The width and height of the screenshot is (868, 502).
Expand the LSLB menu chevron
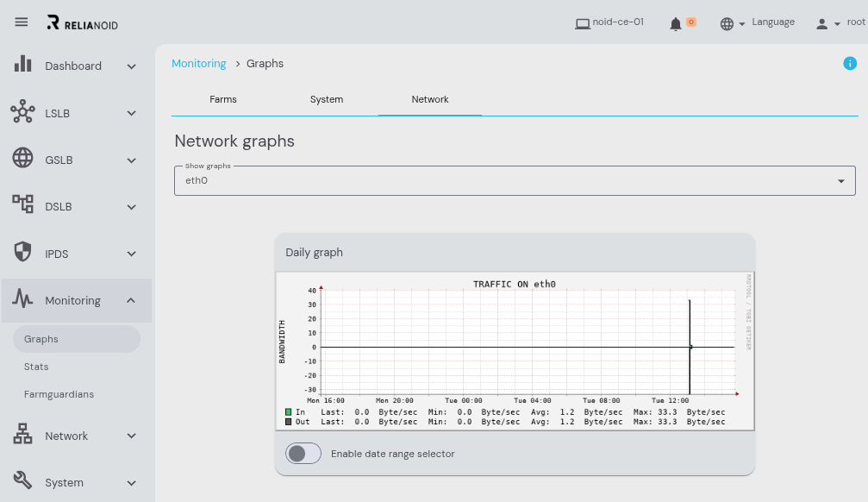pos(131,113)
